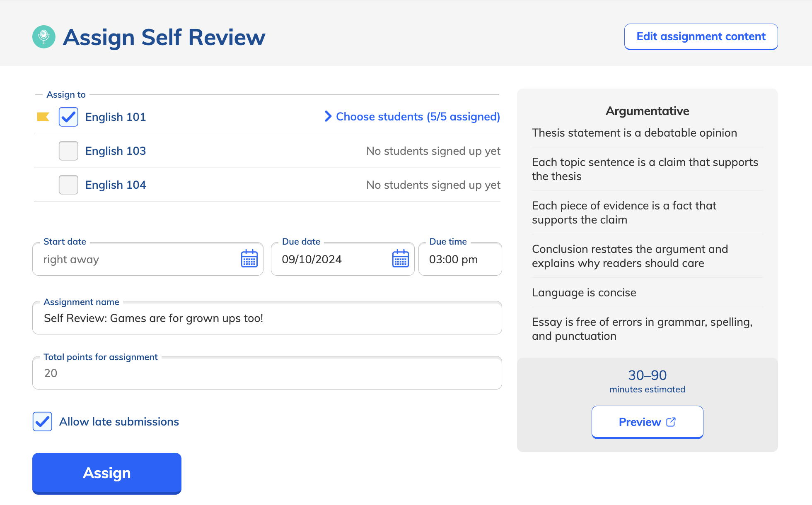Screen dimensions: 812x505
Task: Click the microphone logo icon
Action: (44, 37)
